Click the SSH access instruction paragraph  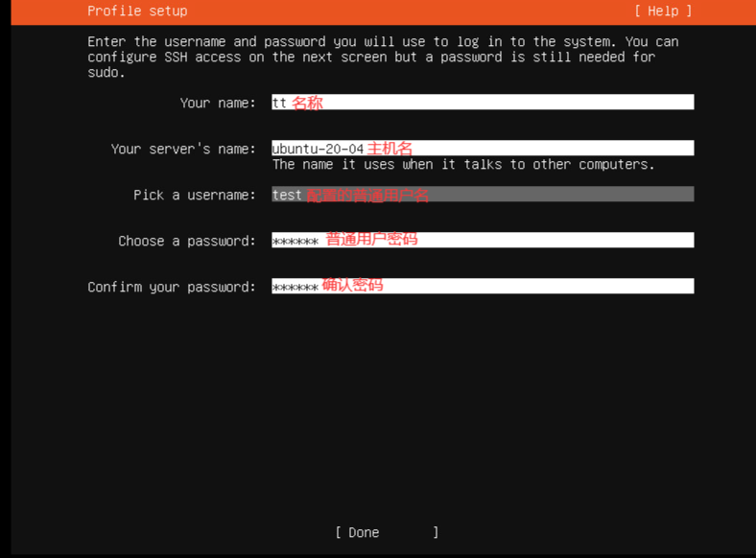(383, 57)
